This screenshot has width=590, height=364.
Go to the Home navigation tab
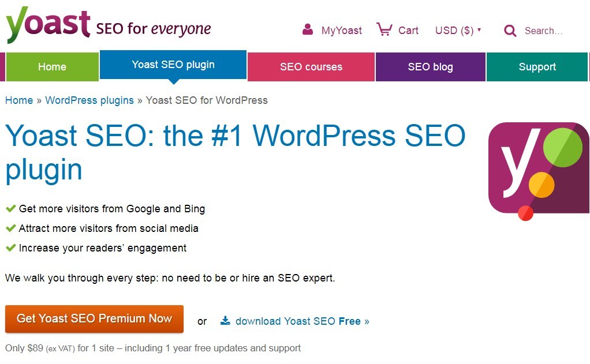pyautogui.click(x=52, y=67)
